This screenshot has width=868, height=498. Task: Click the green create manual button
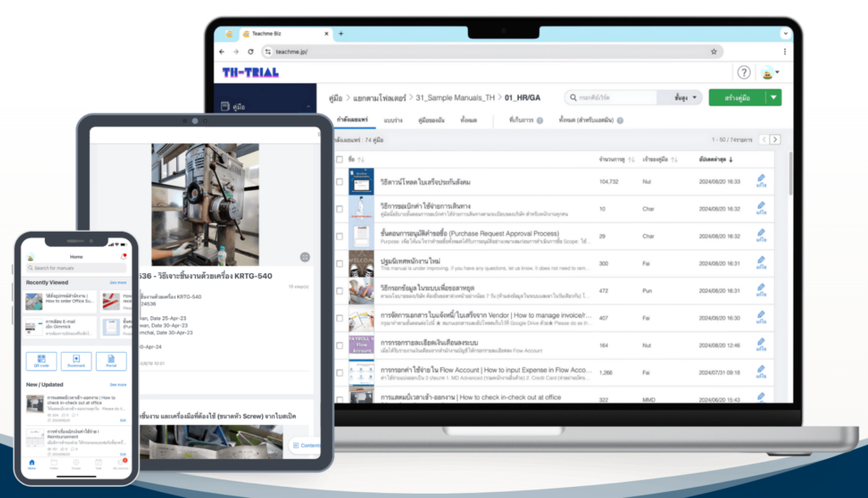[x=737, y=98]
